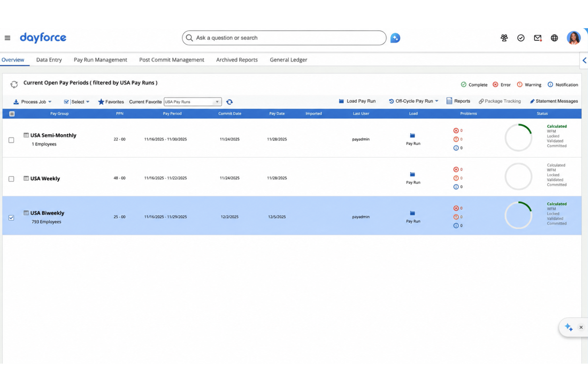
Task: Click pay period '11/16/2025 - 11/22/2025'
Action: click(165, 178)
